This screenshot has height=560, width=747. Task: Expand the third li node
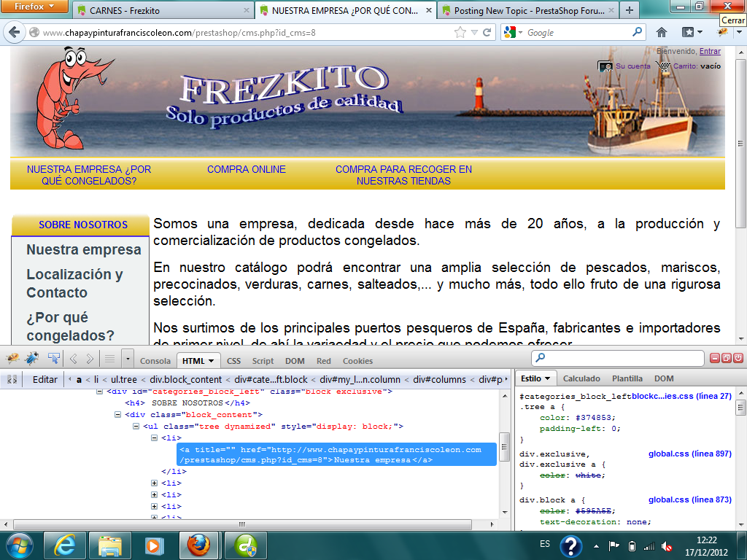tap(154, 495)
